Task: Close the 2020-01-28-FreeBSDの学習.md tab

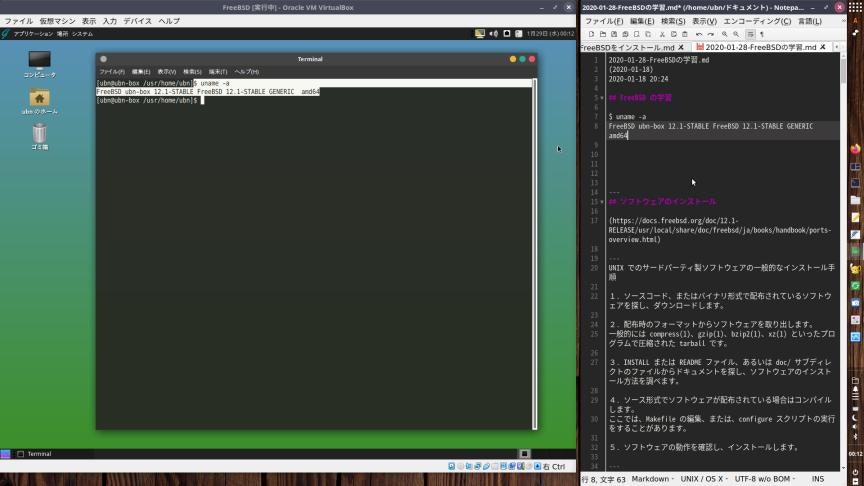Action: [x=823, y=47]
